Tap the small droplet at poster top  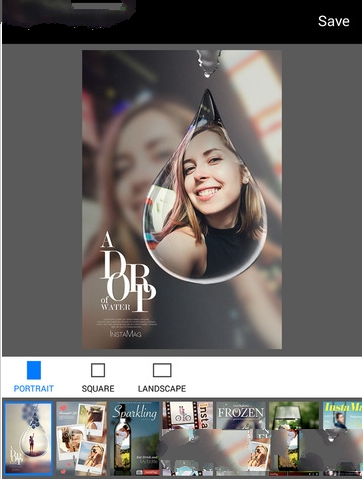[x=208, y=64]
